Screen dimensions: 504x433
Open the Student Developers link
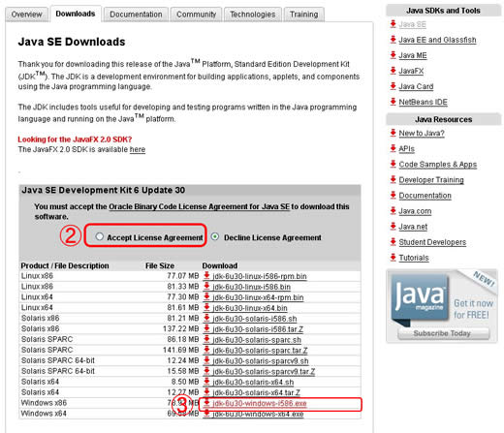[x=432, y=242]
